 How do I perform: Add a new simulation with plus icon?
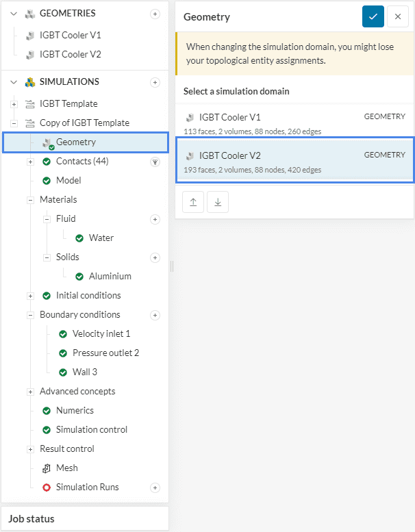click(155, 82)
